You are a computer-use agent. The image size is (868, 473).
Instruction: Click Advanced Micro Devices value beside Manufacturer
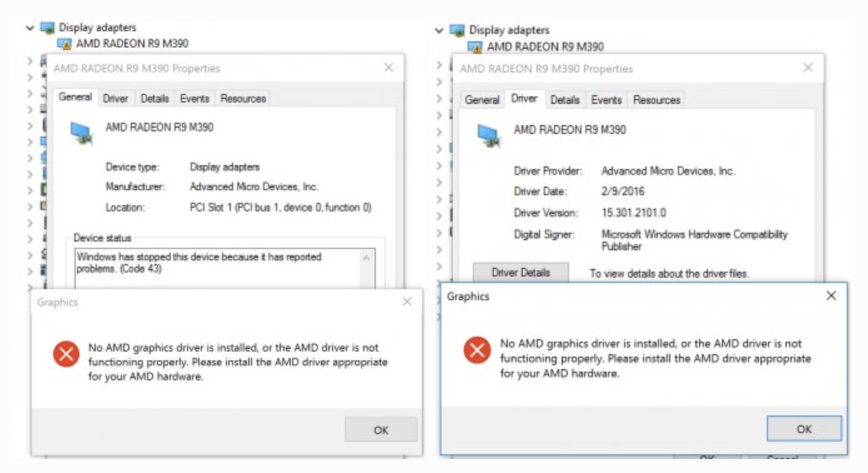click(x=254, y=186)
